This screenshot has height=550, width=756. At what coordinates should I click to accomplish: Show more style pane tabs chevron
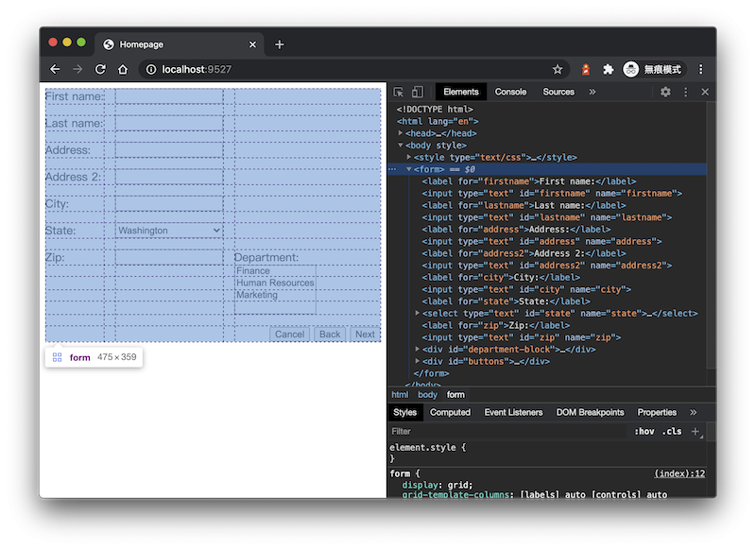[693, 413]
